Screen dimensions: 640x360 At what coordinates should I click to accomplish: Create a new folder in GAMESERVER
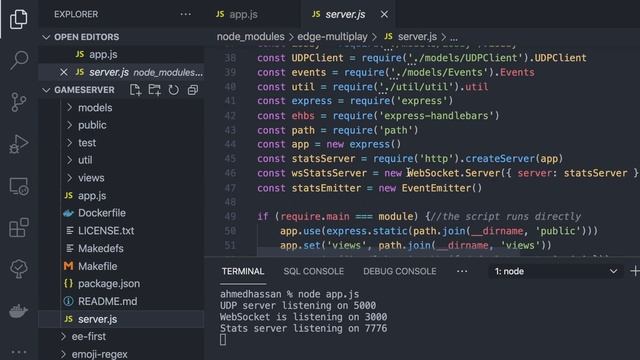(154, 90)
